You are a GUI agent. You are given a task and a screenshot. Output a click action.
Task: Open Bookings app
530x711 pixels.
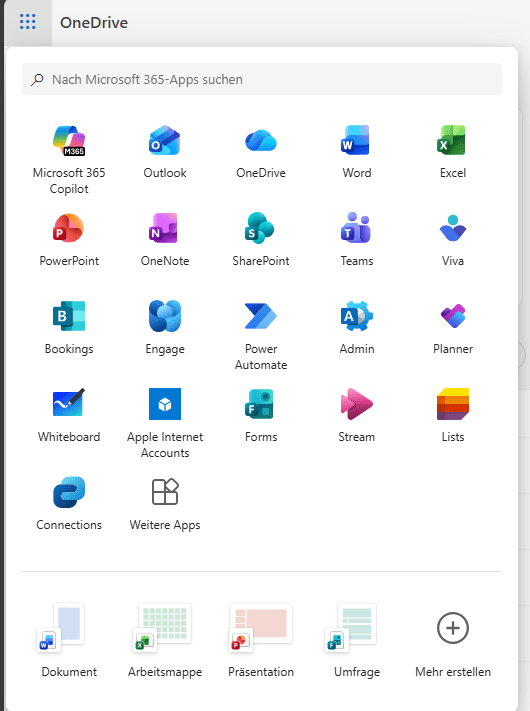(x=69, y=328)
